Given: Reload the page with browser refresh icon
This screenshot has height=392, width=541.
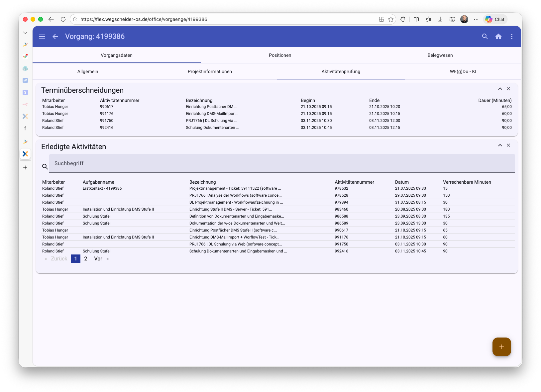Looking at the screenshot, I should click(63, 19).
